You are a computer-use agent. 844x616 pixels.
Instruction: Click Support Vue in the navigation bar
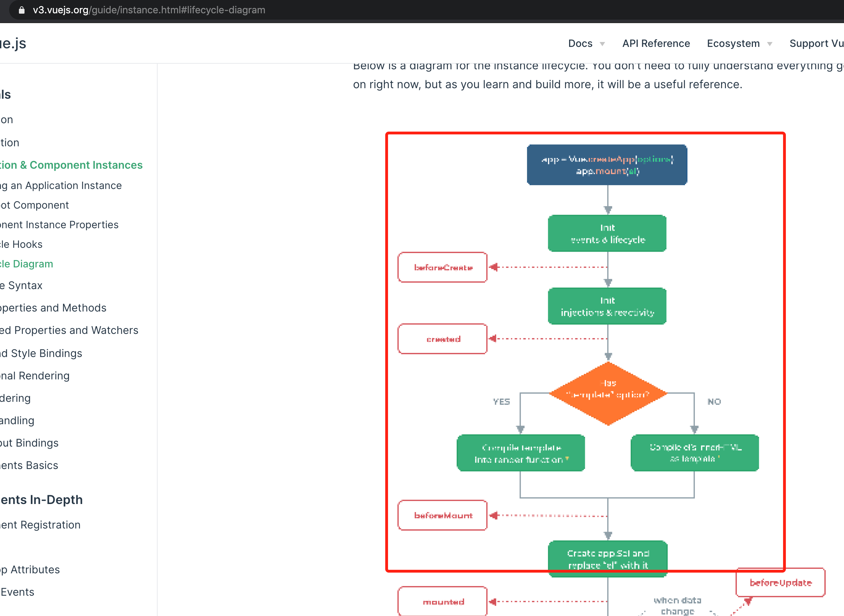tap(816, 43)
